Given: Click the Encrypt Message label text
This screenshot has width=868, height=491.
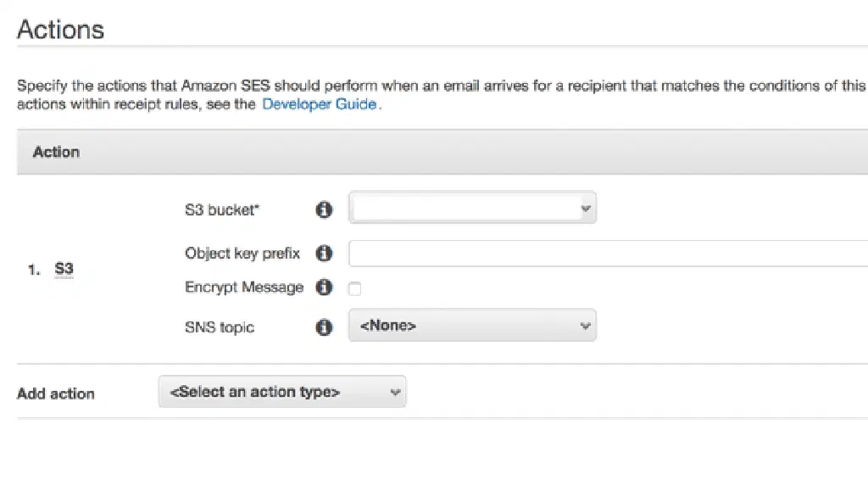Looking at the screenshot, I should click(243, 287).
